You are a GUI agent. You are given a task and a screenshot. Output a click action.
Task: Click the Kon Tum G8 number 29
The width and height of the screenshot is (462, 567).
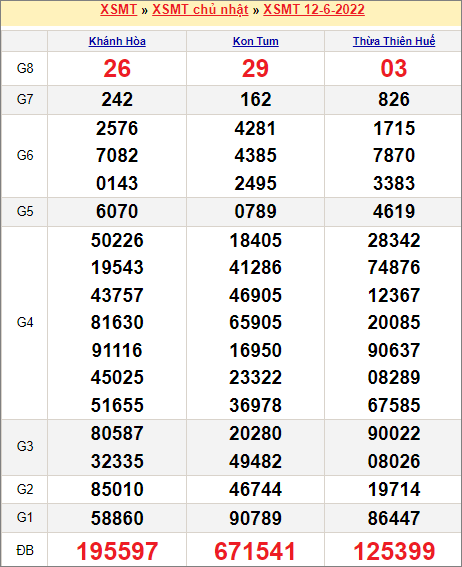click(x=256, y=68)
